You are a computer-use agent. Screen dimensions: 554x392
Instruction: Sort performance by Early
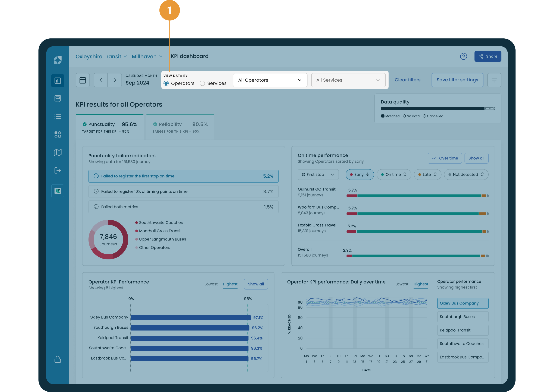pyautogui.click(x=360, y=174)
